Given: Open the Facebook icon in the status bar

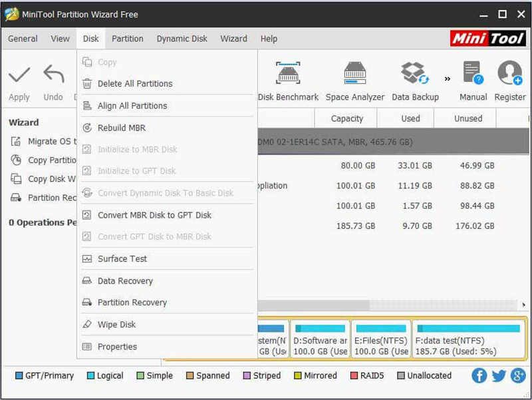Looking at the screenshot, I should click(479, 375).
